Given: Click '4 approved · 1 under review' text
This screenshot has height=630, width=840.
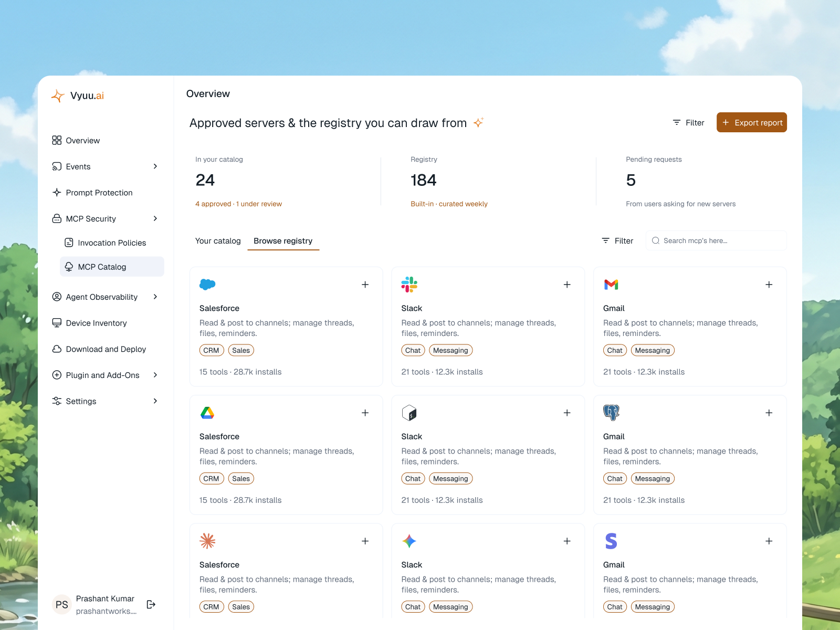Looking at the screenshot, I should click(238, 204).
